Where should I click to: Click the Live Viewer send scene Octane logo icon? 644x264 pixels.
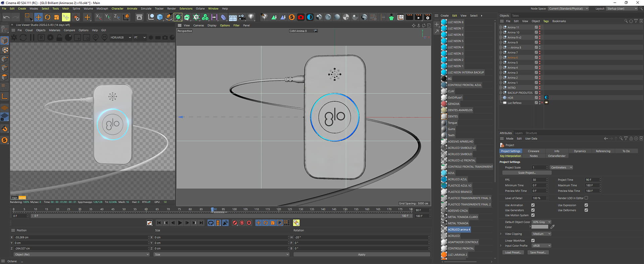(14, 38)
